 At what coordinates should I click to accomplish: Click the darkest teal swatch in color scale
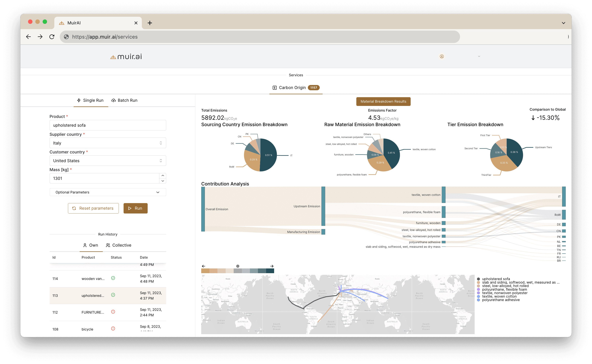click(x=270, y=271)
